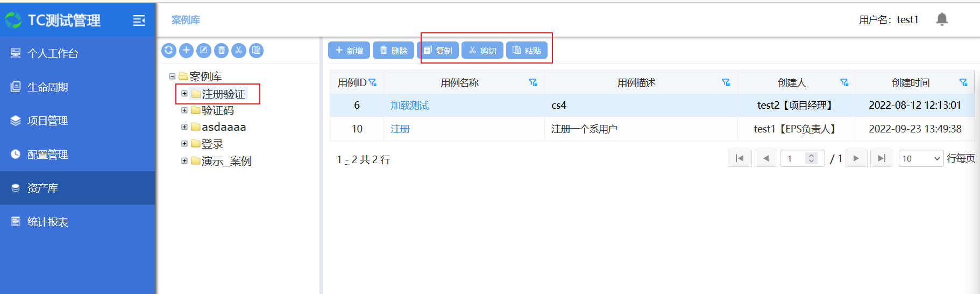Viewport: 980px width, 294px height.
Task: Go to the previous page of results
Action: click(x=766, y=158)
